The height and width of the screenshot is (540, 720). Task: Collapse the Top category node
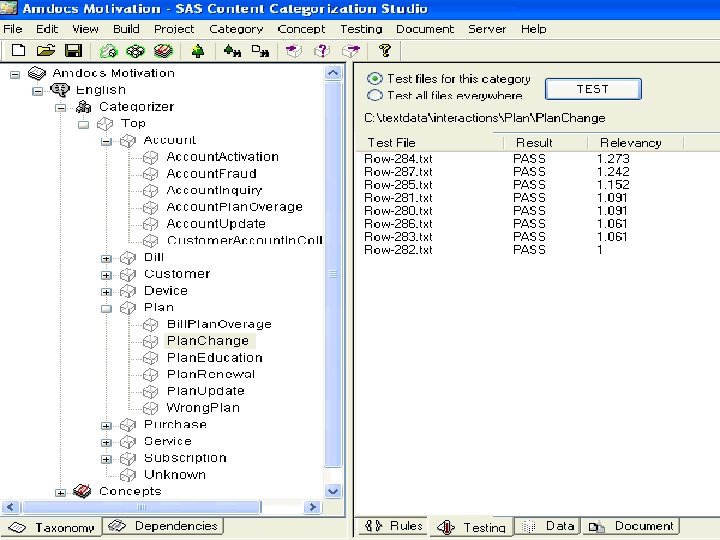point(83,124)
